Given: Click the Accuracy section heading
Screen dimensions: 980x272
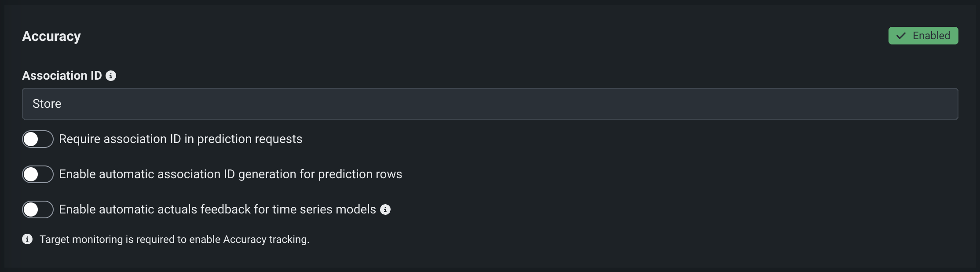Looking at the screenshot, I should (51, 36).
